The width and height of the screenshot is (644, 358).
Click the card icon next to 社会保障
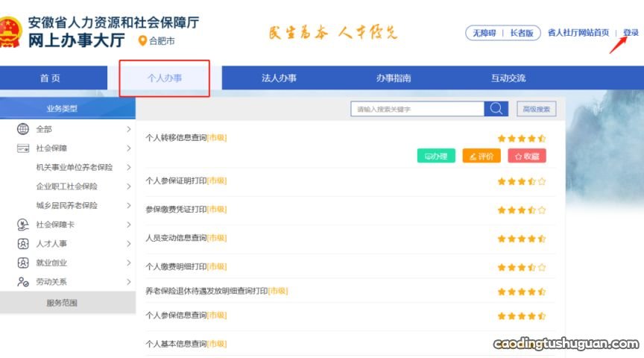[x=23, y=148]
